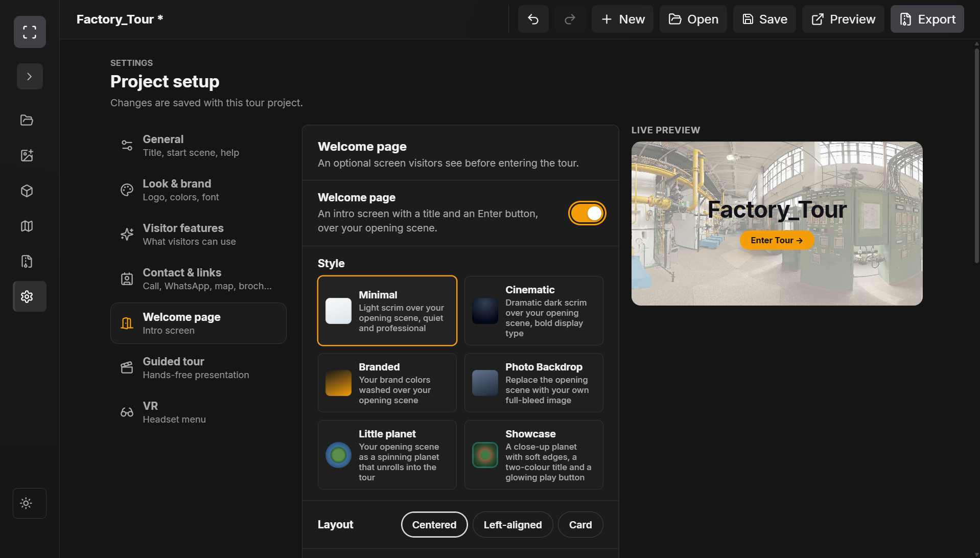Save the tour project

pos(764,19)
